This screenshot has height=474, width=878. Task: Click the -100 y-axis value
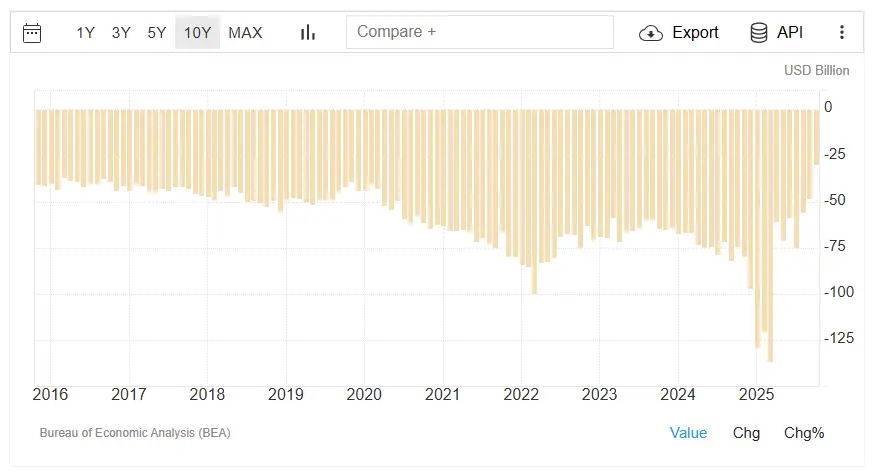839,292
